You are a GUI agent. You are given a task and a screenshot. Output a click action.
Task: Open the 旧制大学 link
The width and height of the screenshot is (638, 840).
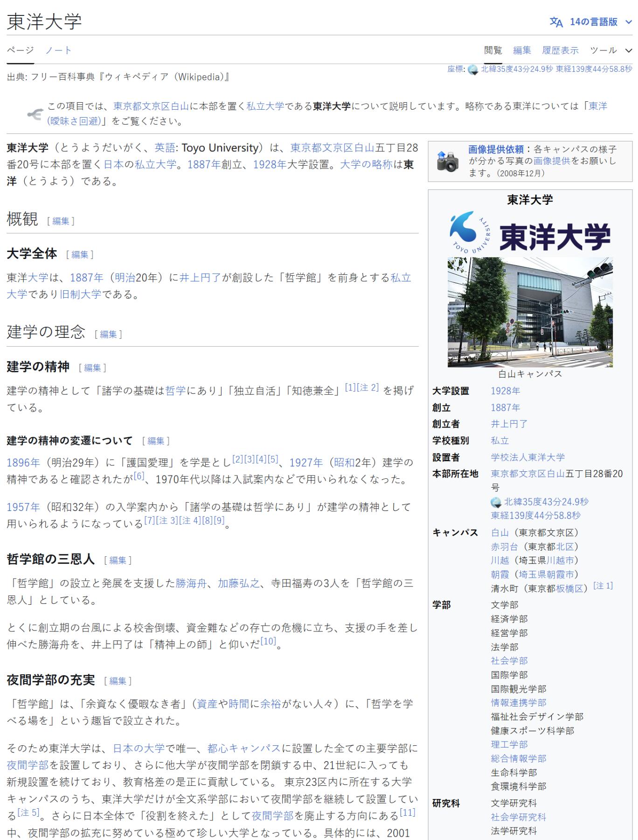(81, 295)
